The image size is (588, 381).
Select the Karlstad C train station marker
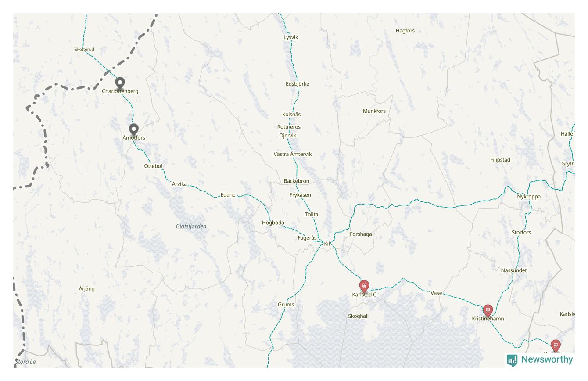[x=364, y=286]
